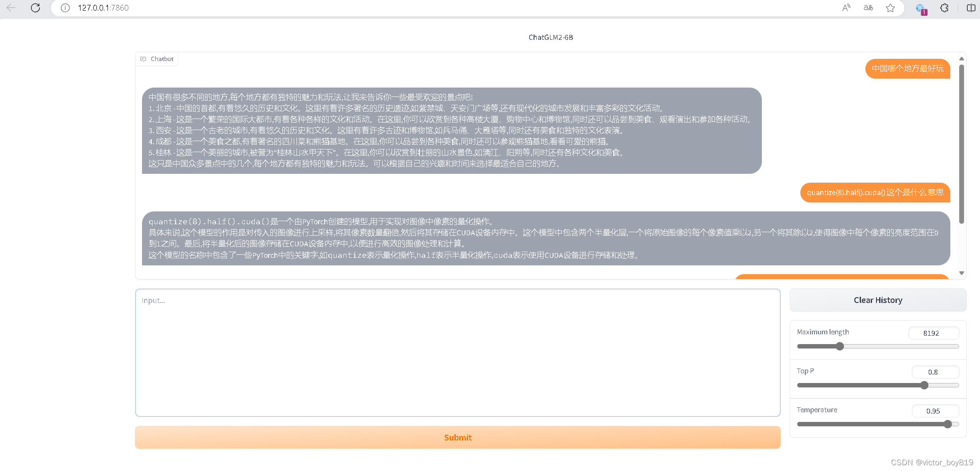Open the translate page icon
Viewport: 980px width, 471px height.
point(868,8)
